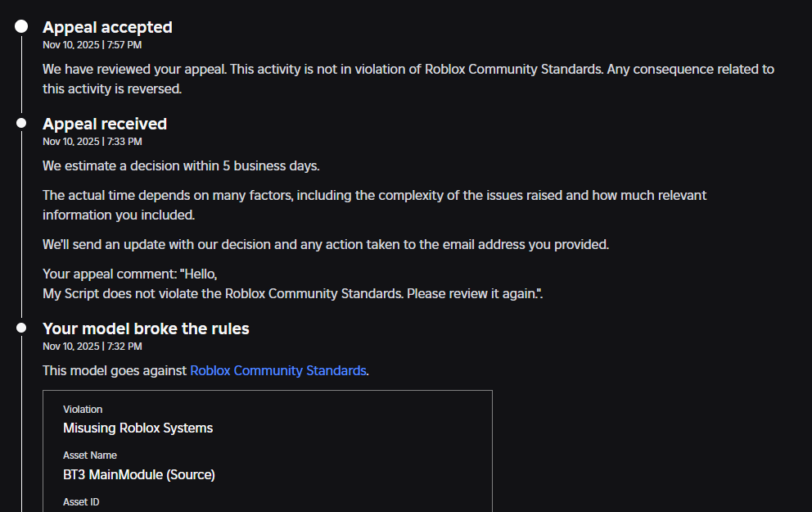Click the model broke the rules timeline dot

pos(21,328)
